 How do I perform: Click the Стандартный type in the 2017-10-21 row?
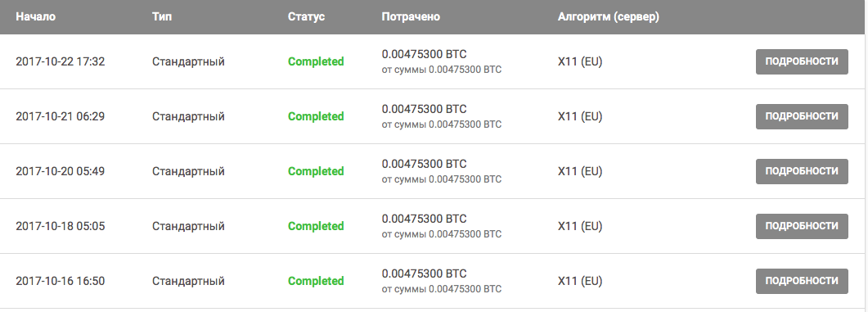(x=188, y=117)
